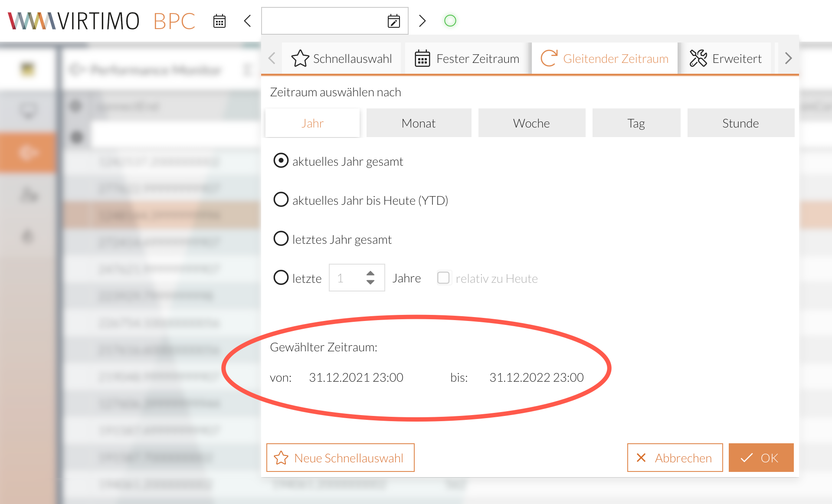The height and width of the screenshot is (504, 832).
Task: Select 'aktuelles Jahr gesamt' radio option
Action: click(x=281, y=161)
